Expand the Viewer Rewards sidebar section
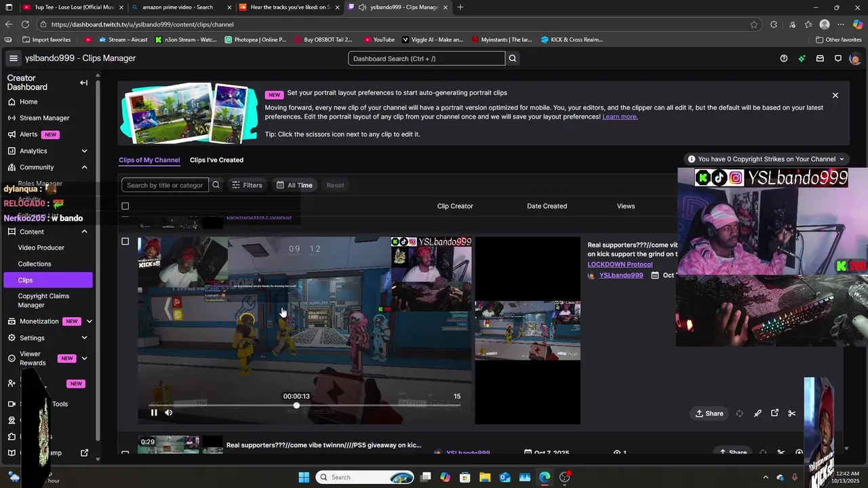The image size is (868, 488). (x=84, y=359)
